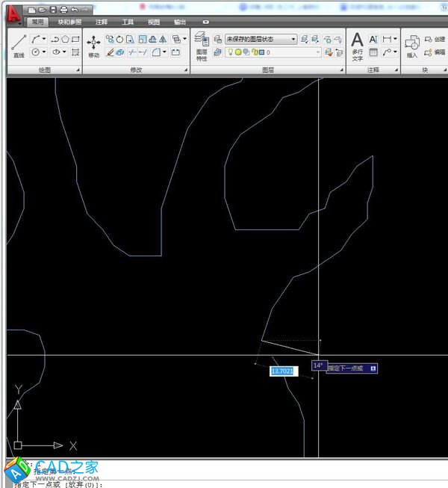Insert a block with 插入 icon
Image resolution: width=448 pixels, height=488 pixels.
412,46
